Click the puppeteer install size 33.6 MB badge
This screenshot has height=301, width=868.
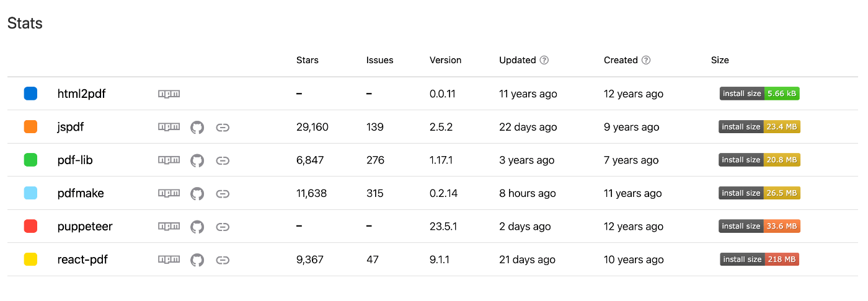[759, 226]
